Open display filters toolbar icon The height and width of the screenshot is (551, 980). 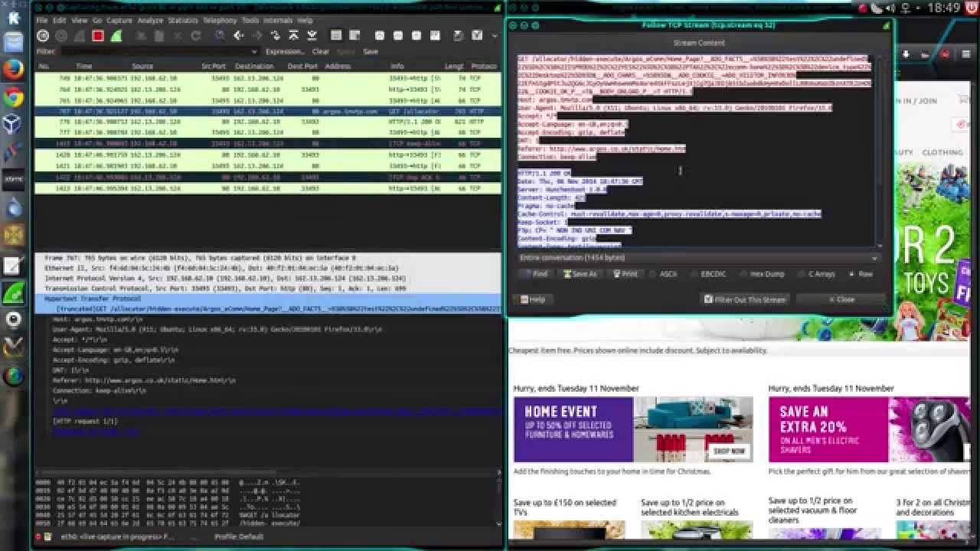pyautogui.click(x=476, y=36)
